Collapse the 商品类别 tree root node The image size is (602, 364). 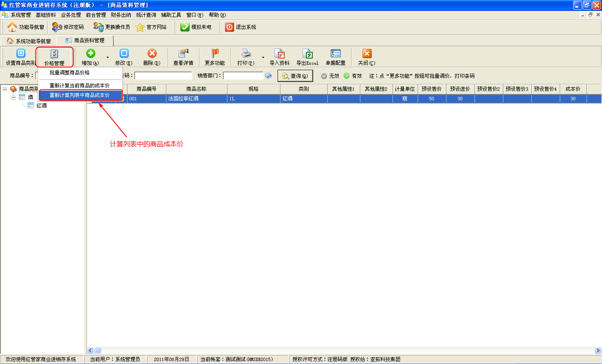(x=5, y=89)
